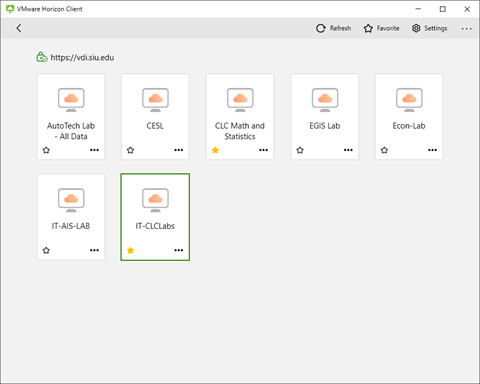Click the secure server lock icon
This screenshot has height=384, width=480.
tap(42, 57)
